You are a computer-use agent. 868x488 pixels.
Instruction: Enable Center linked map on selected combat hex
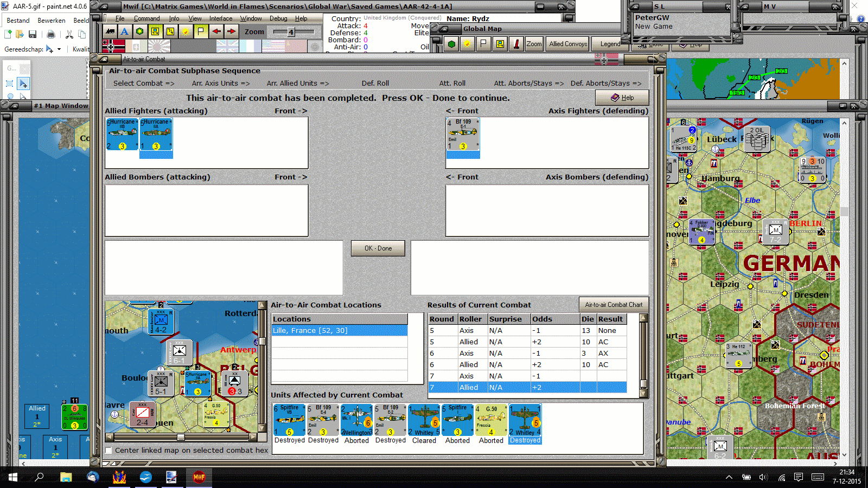point(108,451)
